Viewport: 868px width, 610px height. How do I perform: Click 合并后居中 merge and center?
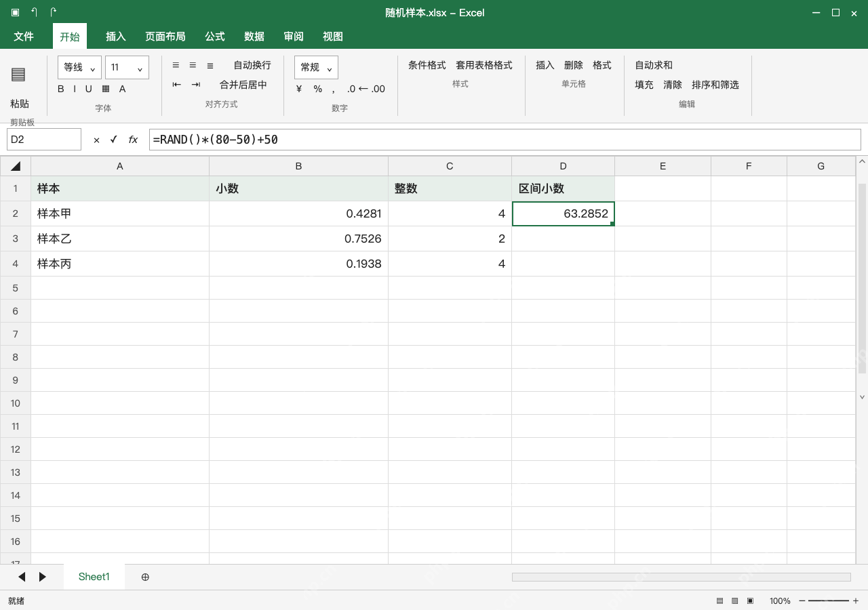pos(243,85)
